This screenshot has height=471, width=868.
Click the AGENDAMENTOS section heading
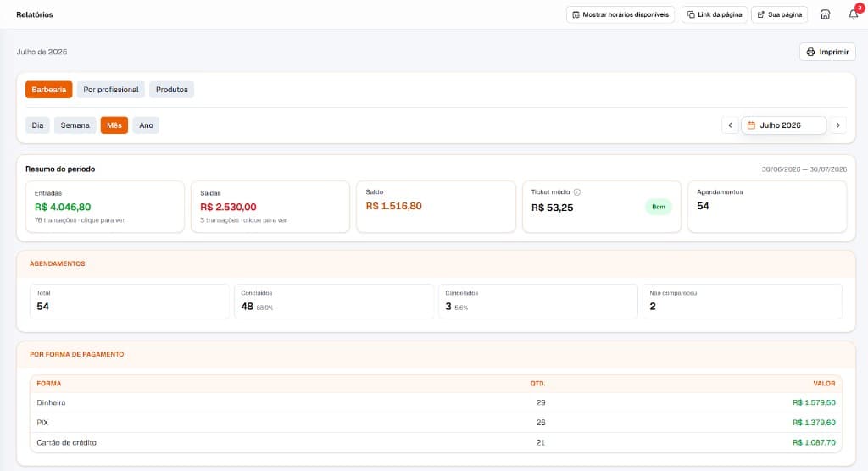pos(58,264)
